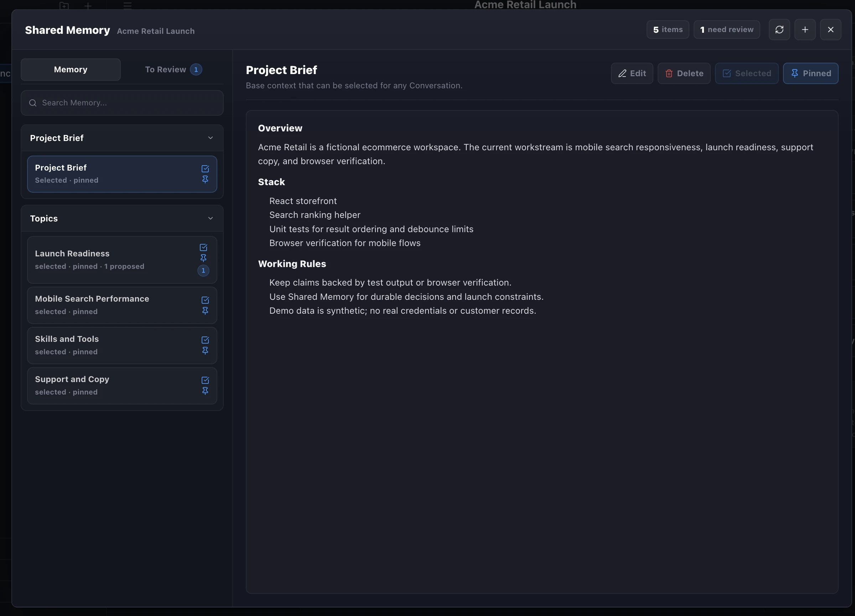Add a new memory item with plus icon

point(805,30)
